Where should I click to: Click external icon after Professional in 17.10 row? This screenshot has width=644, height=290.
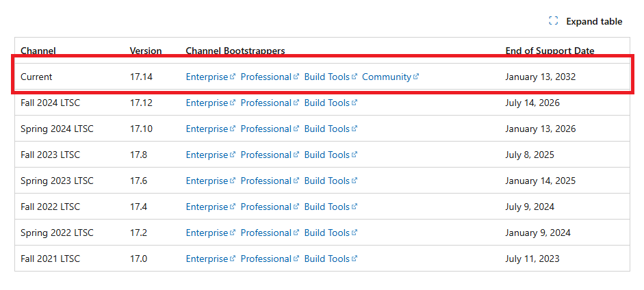pyautogui.click(x=296, y=129)
